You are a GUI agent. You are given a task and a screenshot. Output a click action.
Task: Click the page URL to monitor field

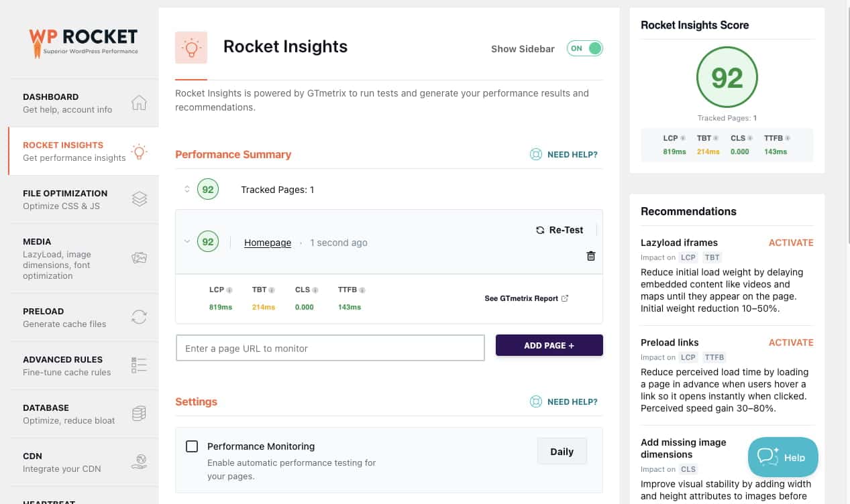(x=330, y=349)
